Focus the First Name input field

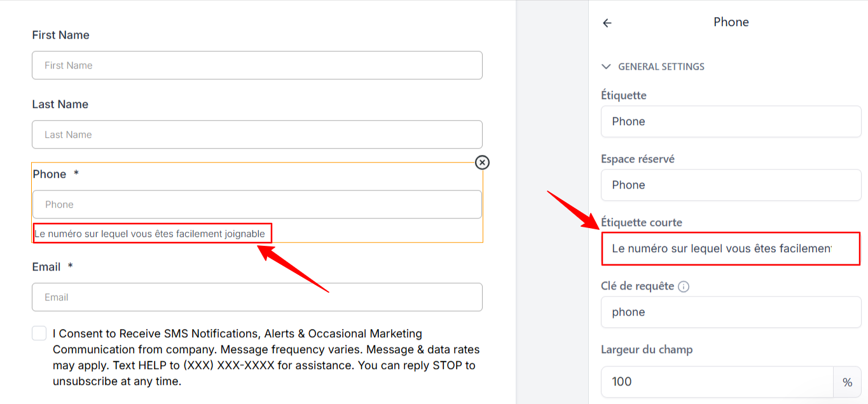coord(257,65)
